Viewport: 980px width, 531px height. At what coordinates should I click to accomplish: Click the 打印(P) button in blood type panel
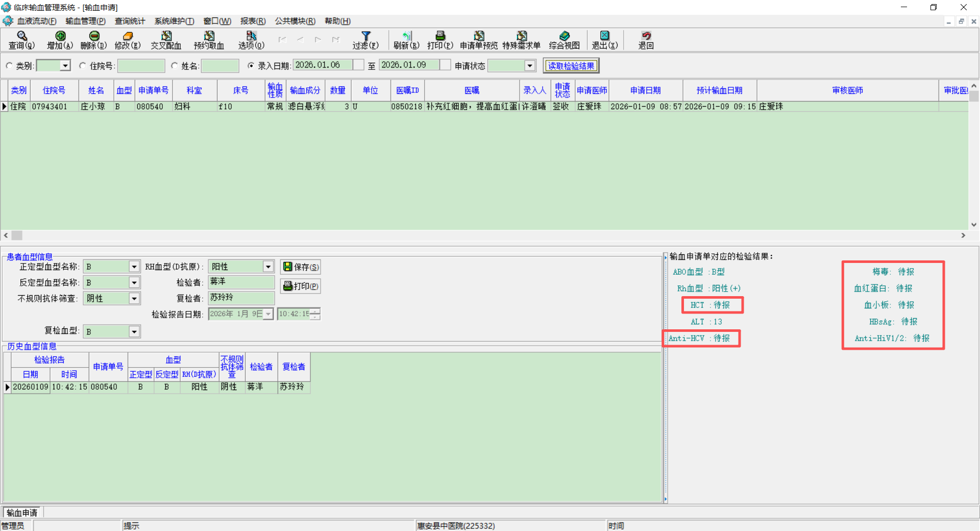point(301,286)
